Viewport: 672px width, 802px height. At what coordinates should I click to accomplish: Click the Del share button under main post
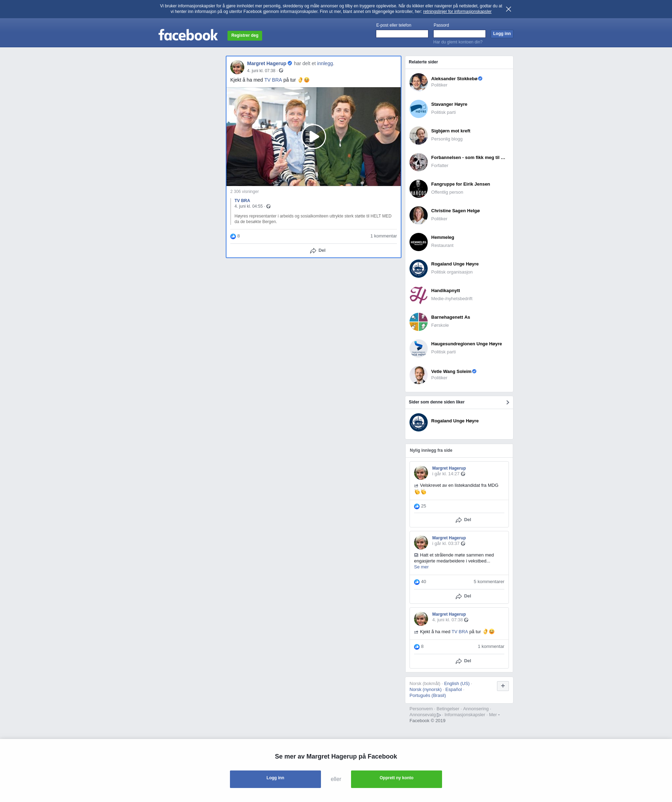tap(317, 250)
